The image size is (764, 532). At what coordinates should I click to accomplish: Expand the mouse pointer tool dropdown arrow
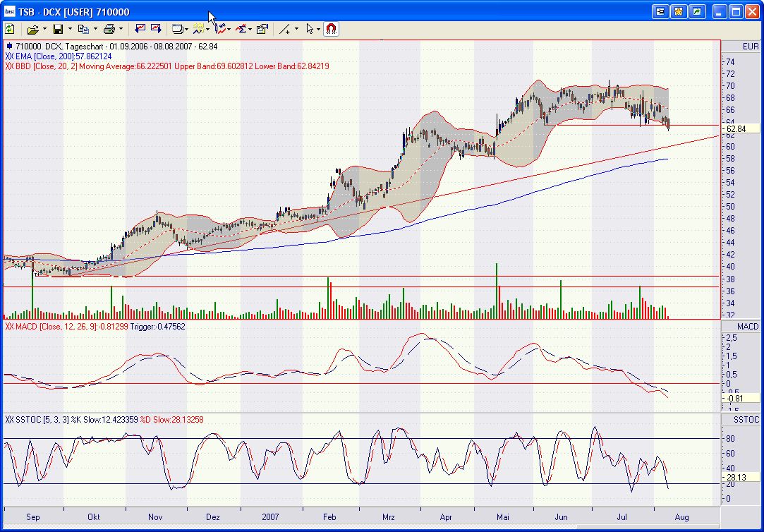pos(319,29)
